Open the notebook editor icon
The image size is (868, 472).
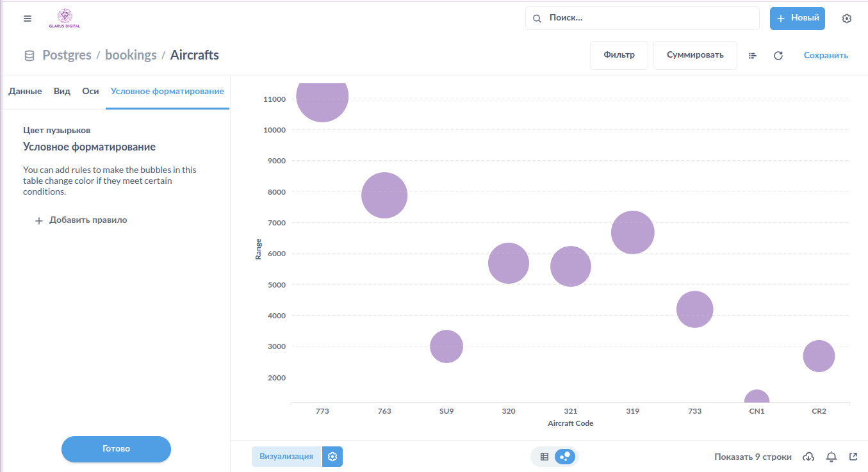[x=753, y=56]
